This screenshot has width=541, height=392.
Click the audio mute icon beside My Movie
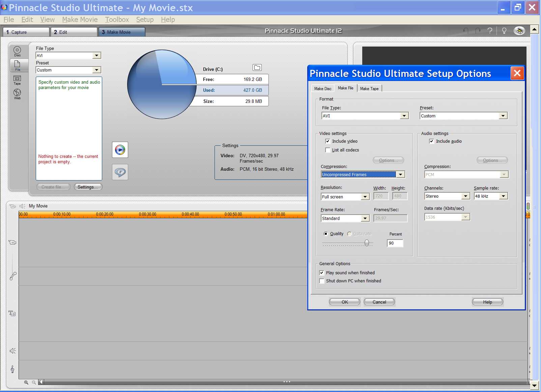tap(22, 206)
